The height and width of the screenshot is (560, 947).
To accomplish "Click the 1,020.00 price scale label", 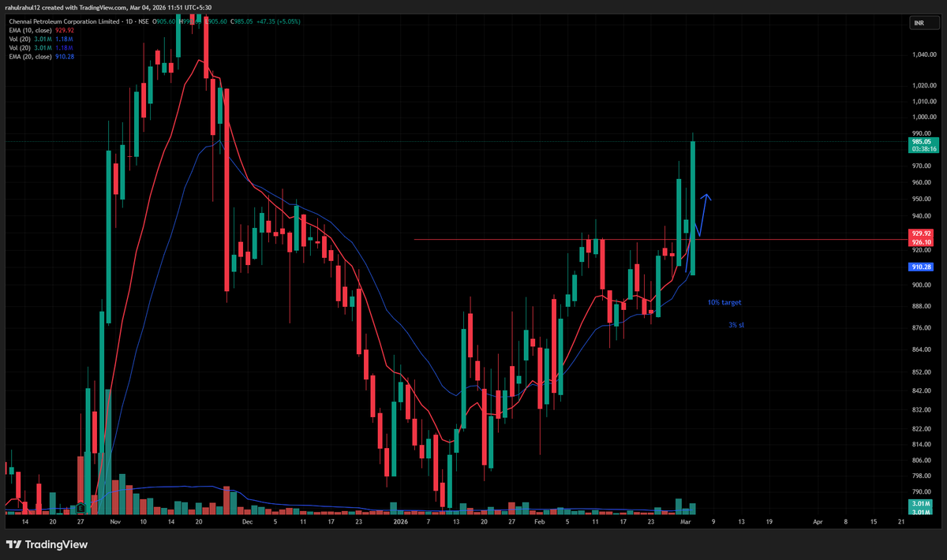I will pyautogui.click(x=923, y=85).
